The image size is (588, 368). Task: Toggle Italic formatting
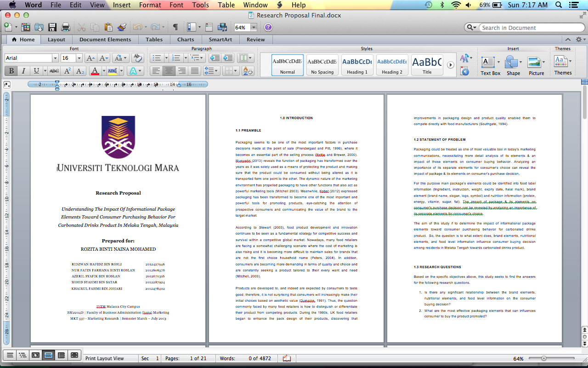[23, 71]
